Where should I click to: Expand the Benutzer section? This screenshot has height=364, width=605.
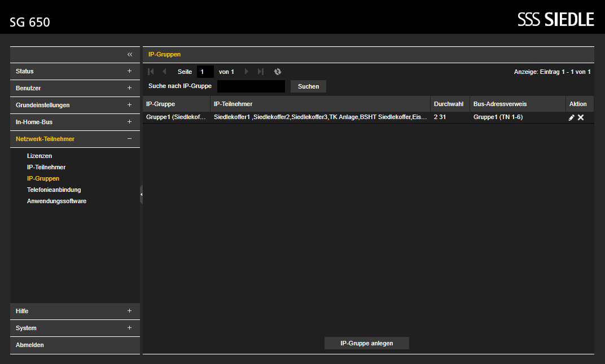(129, 88)
